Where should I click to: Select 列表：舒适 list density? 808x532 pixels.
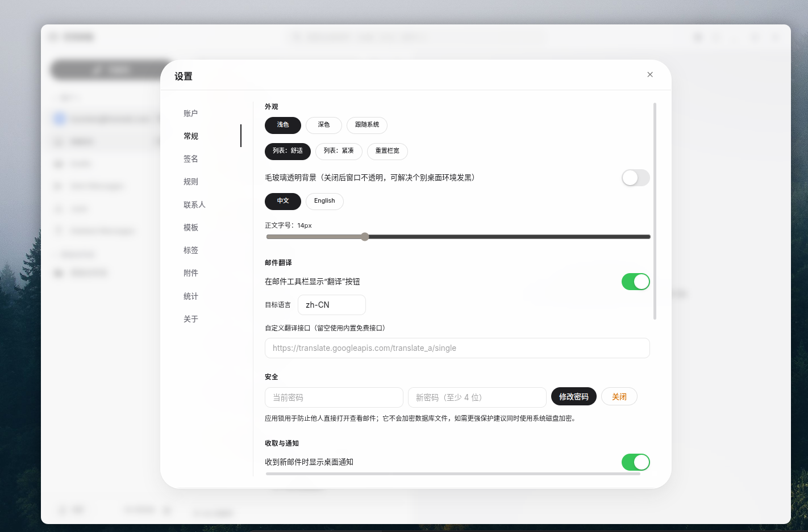click(288, 151)
